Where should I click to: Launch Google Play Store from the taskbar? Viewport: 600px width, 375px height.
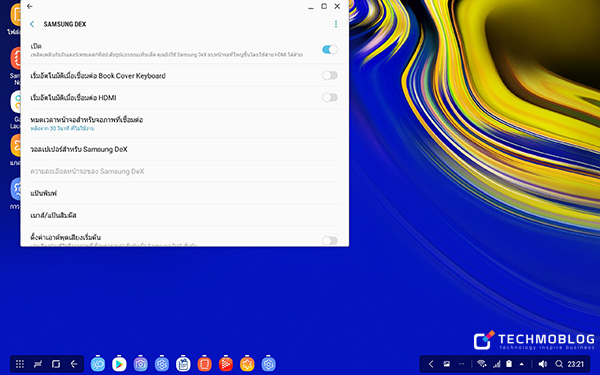point(119,364)
